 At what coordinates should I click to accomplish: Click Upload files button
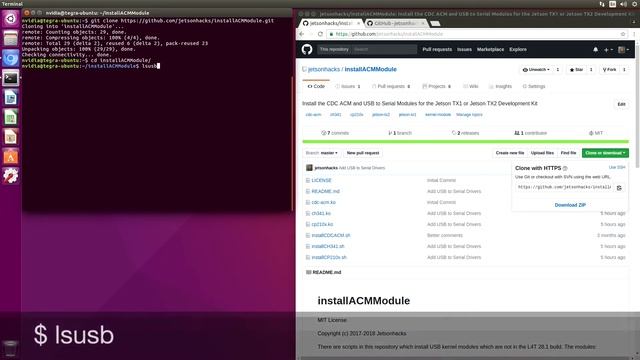tap(542, 153)
